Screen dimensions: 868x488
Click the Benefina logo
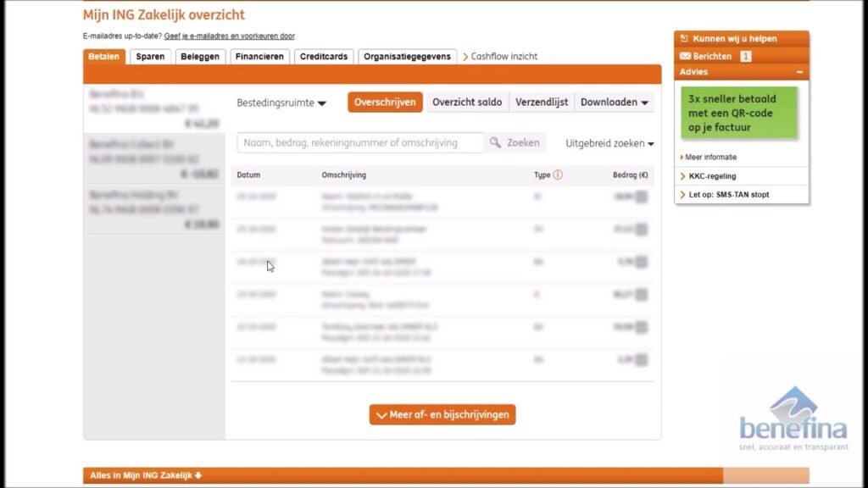(x=792, y=418)
